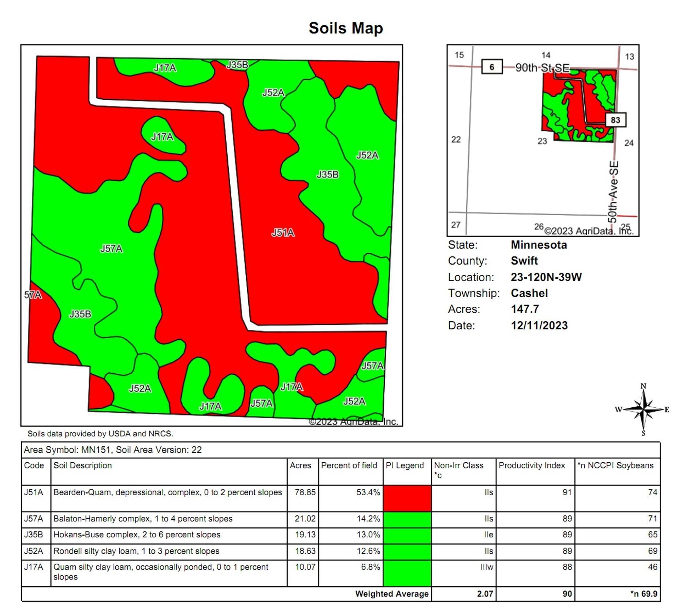Click the J51A label on soils map

(283, 232)
